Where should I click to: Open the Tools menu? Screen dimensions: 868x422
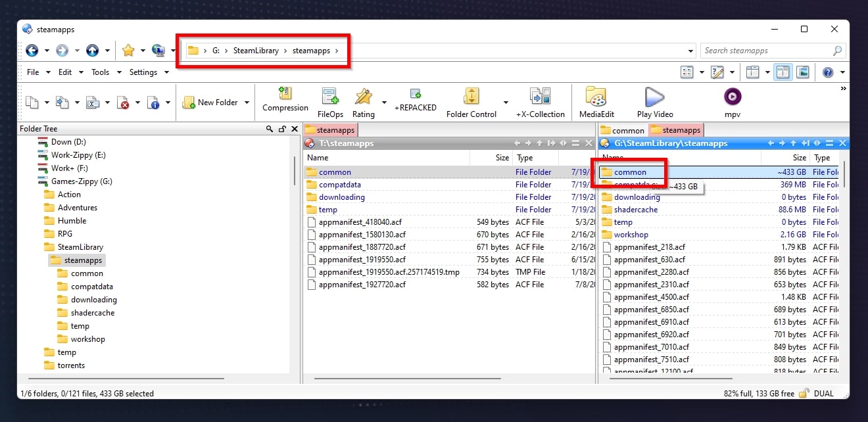[100, 72]
